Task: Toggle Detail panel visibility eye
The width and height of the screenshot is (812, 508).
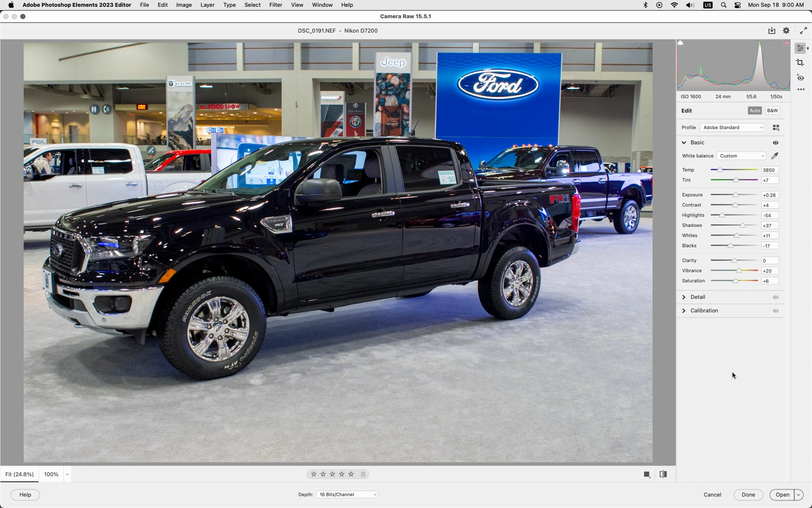Action: click(x=776, y=297)
